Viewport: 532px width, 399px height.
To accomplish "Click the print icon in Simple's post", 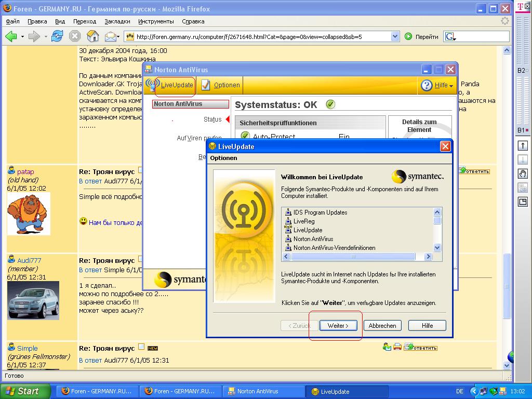I will coord(397,347).
